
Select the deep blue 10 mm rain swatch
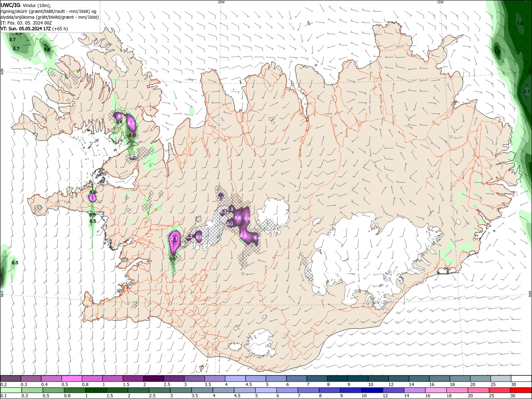tap(371, 390)
